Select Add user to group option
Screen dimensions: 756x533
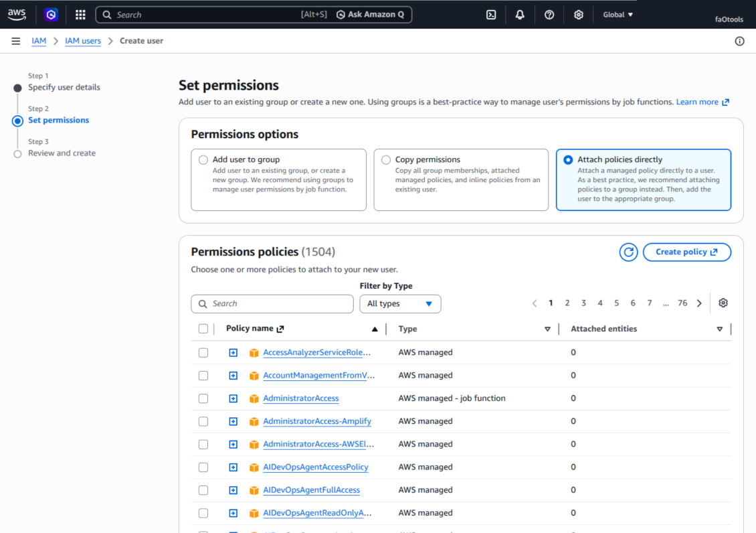pos(203,159)
